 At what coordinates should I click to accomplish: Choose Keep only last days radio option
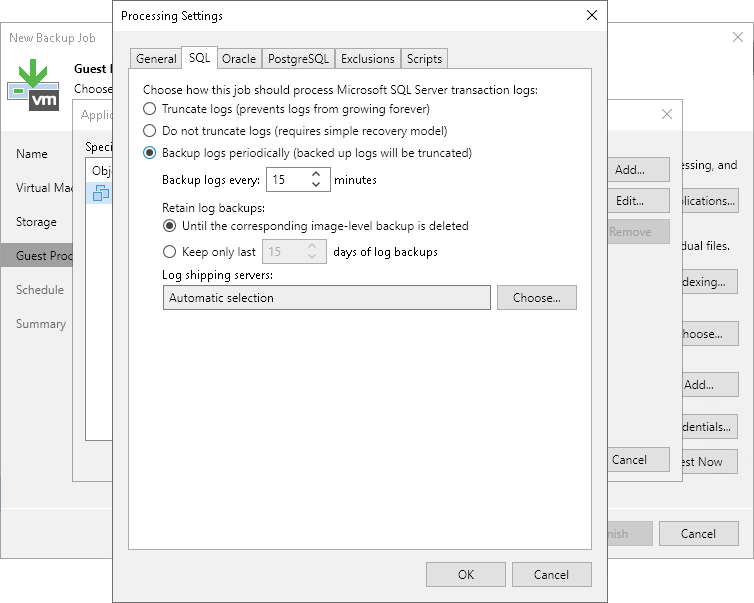pos(169,252)
